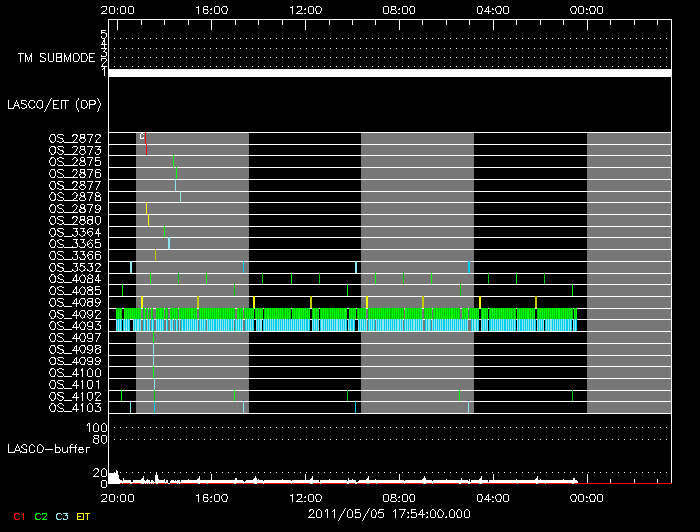Click the yellow marker in the OS_2879 row

click(146, 208)
